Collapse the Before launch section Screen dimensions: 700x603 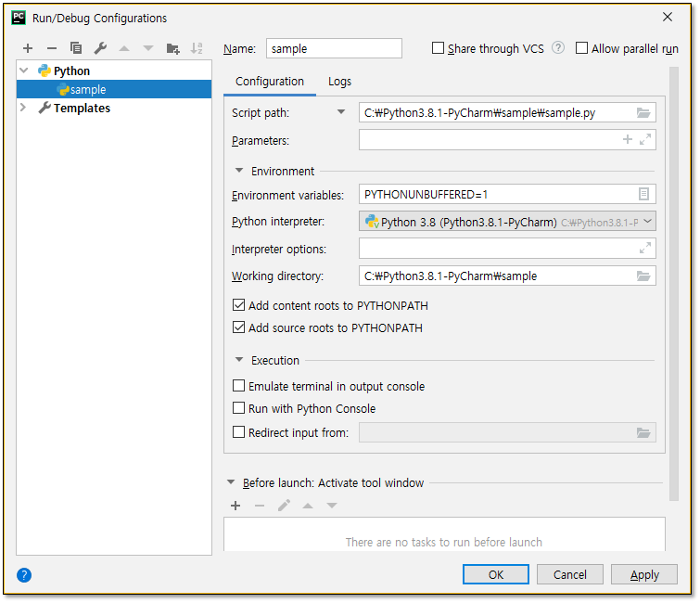231,482
